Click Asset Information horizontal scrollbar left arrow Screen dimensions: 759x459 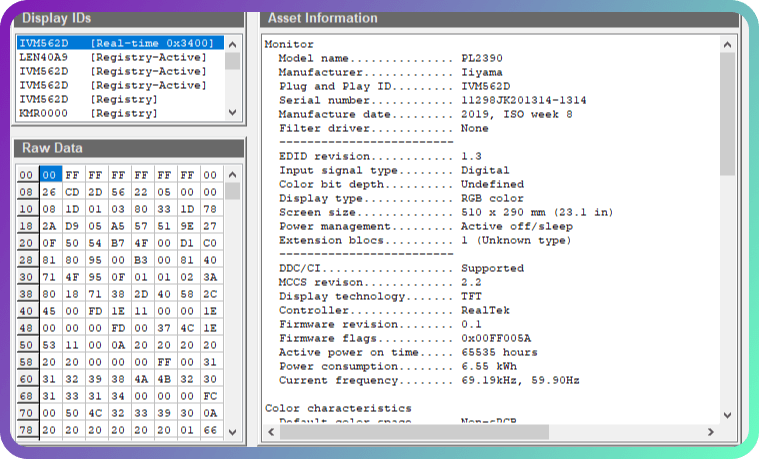[268, 432]
